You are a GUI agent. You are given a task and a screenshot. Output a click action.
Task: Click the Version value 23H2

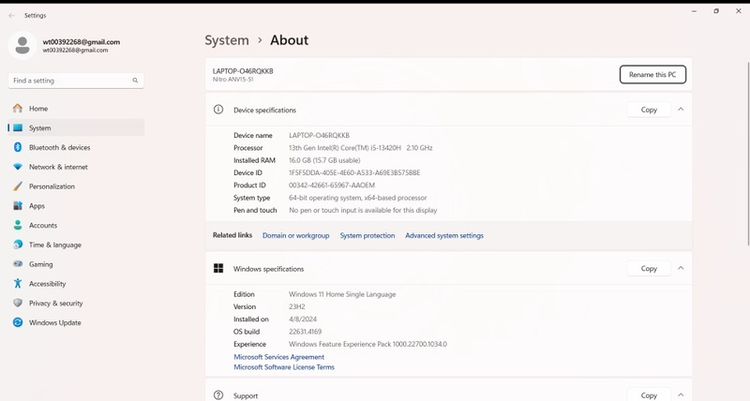click(x=297, y=307)
